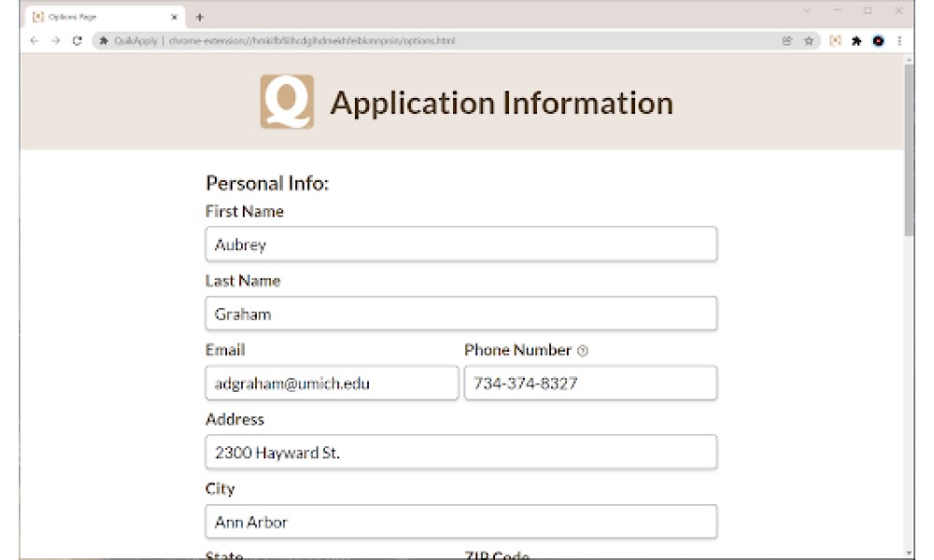Click the Email label
Image resolution: width=934 pixels, height=560 pixels.
pos(225,350)
